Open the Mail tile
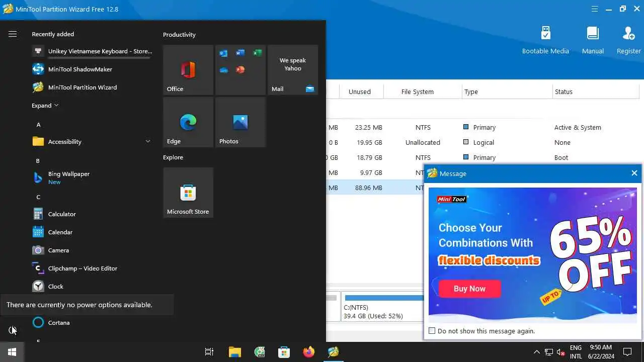 coord(293,70)
